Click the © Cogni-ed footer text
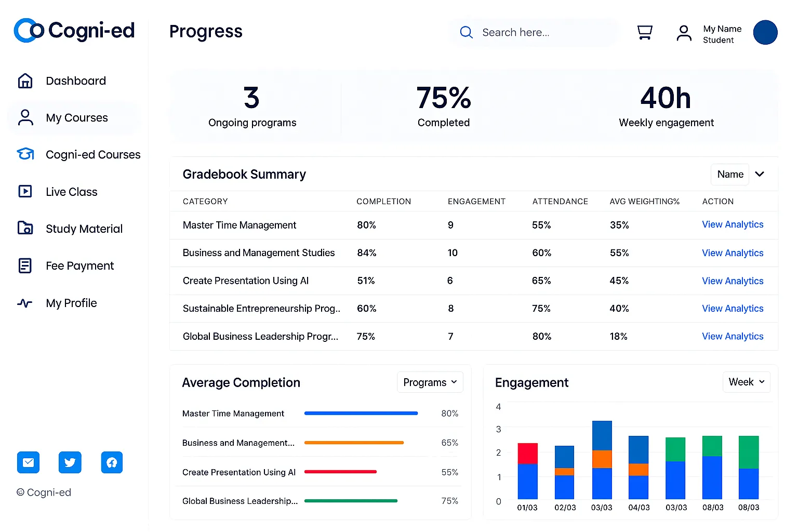Screen dimensions: 798x532 [44, 493]
